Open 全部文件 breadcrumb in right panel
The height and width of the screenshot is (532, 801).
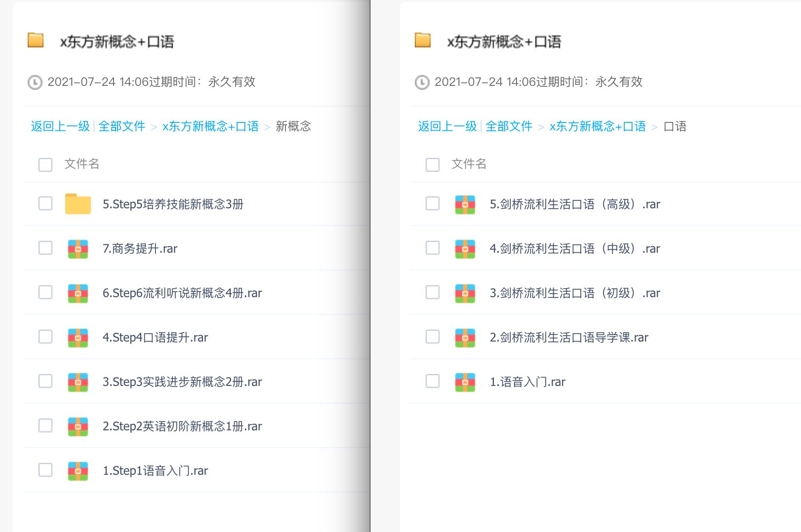coord(509,126)
